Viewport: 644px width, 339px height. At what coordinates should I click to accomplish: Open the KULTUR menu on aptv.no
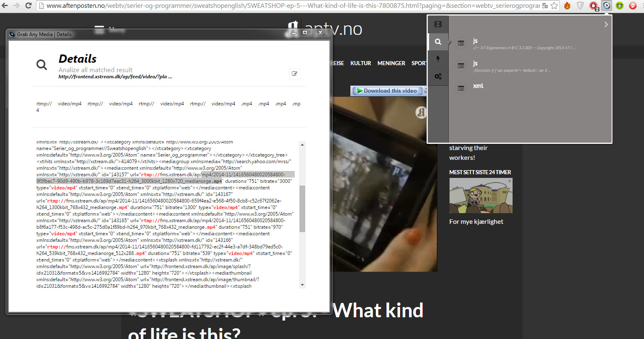pos(361,63)
